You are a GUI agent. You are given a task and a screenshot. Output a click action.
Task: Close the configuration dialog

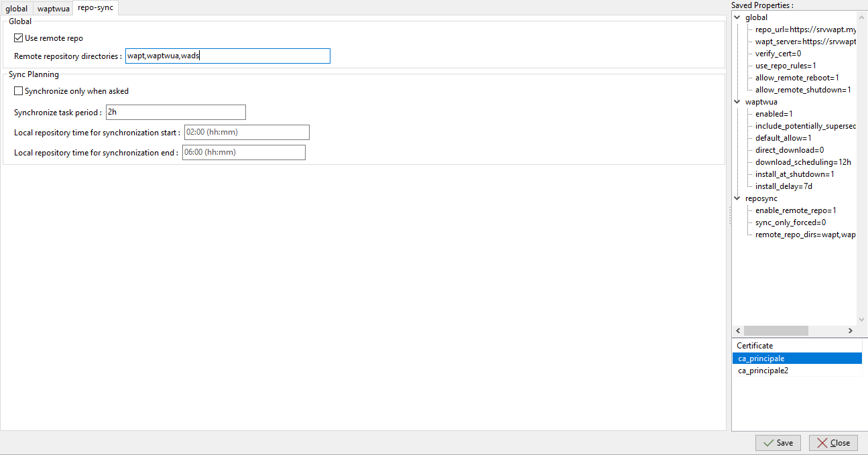tap(833, 443)
